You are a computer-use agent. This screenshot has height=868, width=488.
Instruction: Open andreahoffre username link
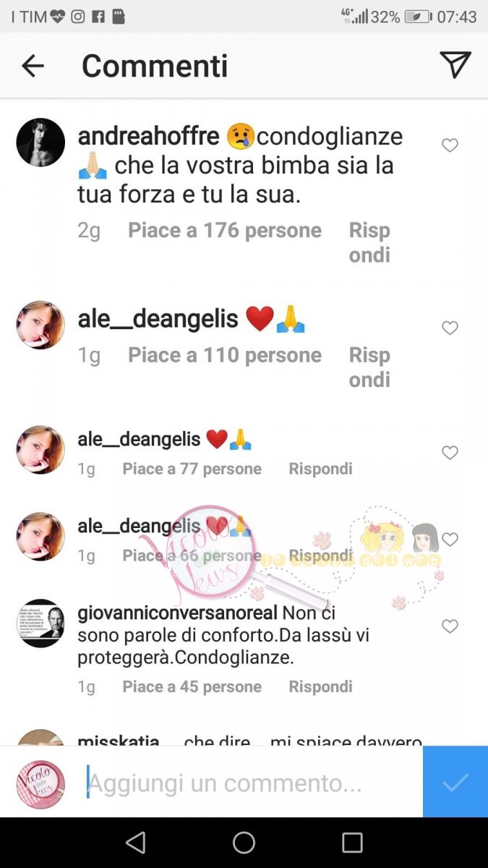coord(148,136)
